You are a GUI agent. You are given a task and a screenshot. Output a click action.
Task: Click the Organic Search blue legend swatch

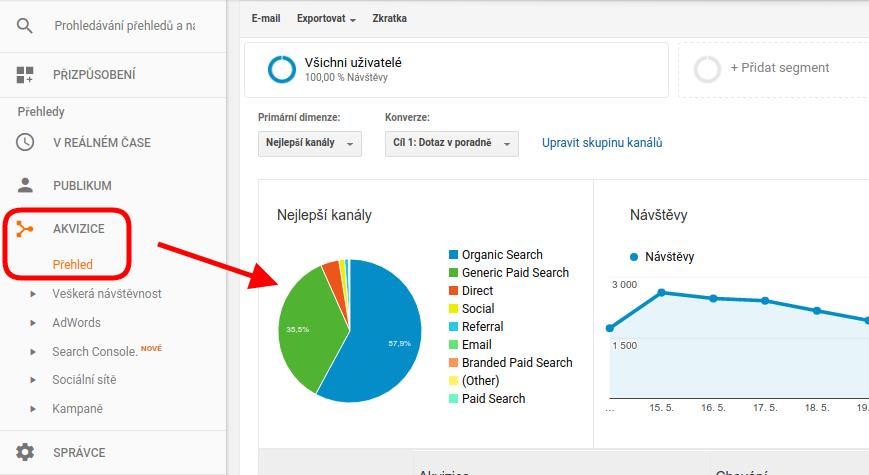point(454,255)
